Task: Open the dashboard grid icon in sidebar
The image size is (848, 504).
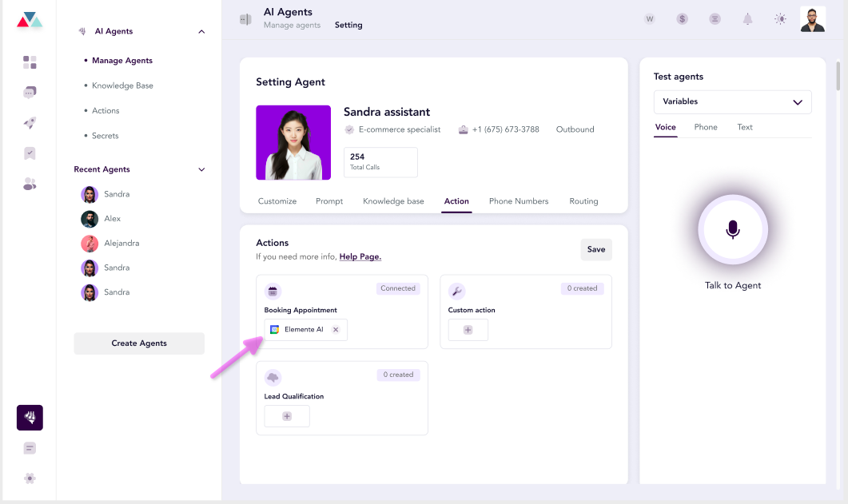Action: [x=30, y=62]
